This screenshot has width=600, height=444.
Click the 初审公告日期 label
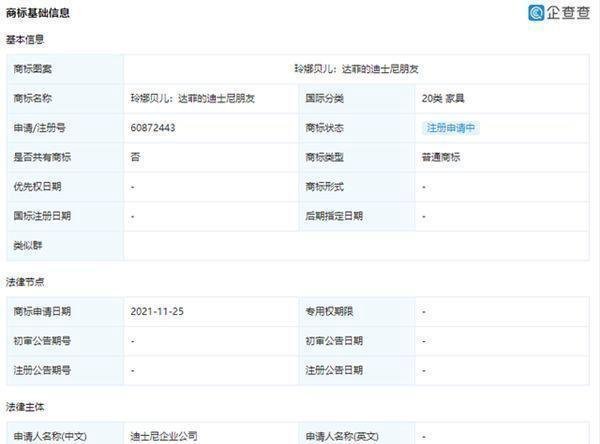tap(334, 341)
